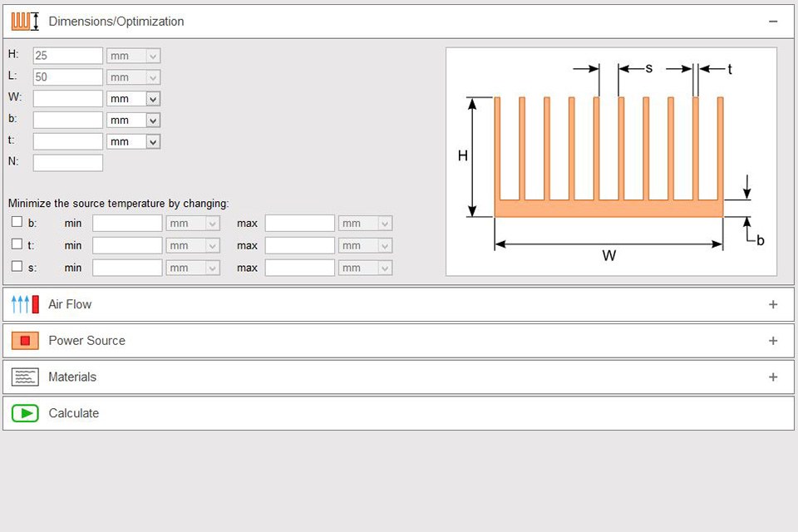
Task: Click the heat sink Dimensions/Optimization icon
Action: tap(24, 22)
